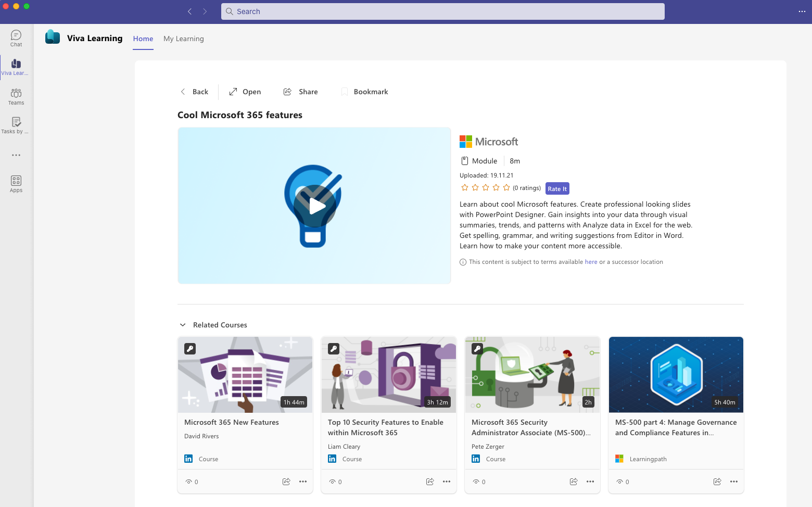Click the Search field

[x=442, y=11]
